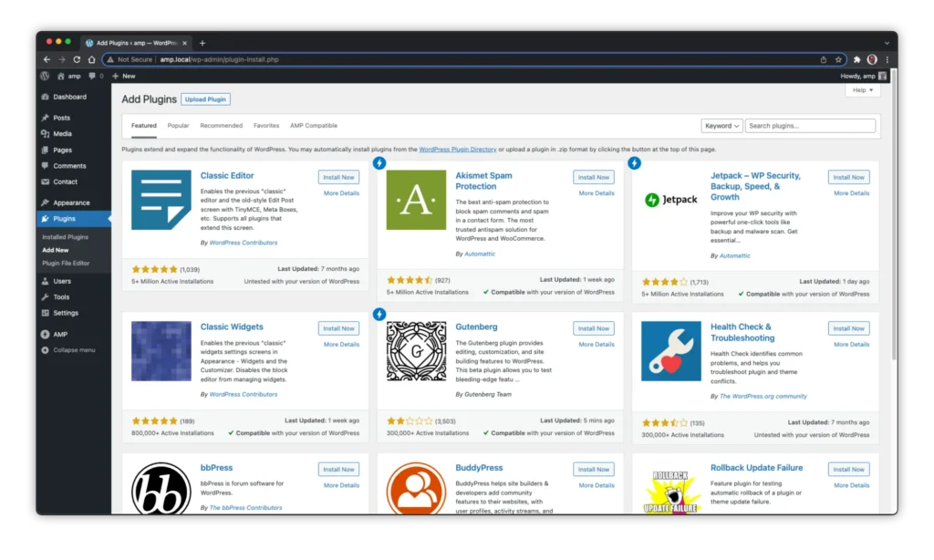Click the Tools wrench icon
Image resolution: width=934 pixels, height=560 pixels.
(46, 296)
